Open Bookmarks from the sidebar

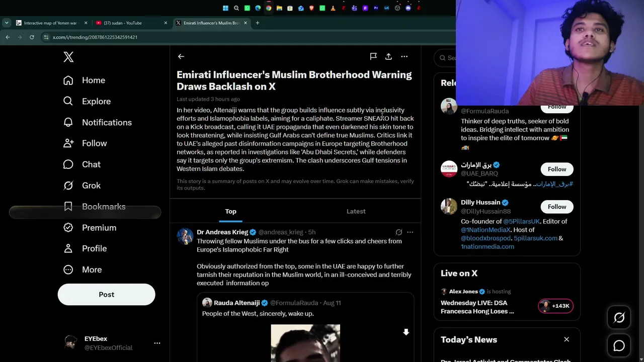pyautogui.click(x=94, y=207)
